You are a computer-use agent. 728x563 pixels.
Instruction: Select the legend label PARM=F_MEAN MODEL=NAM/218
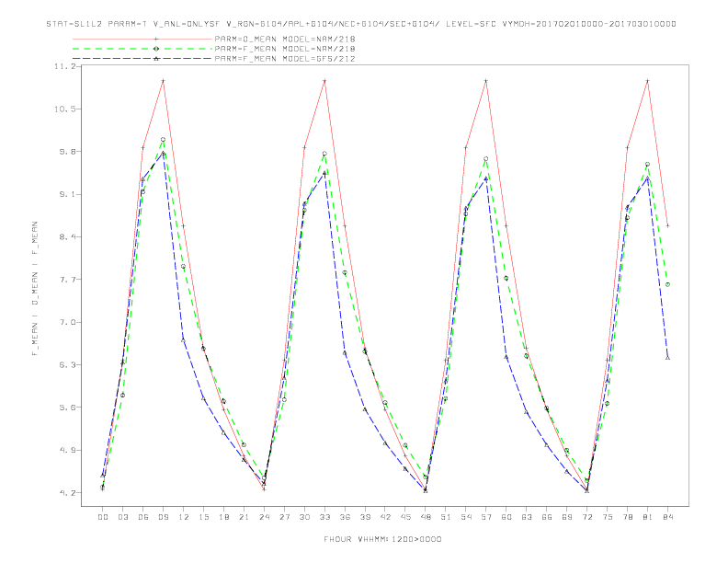click(285, 49)
